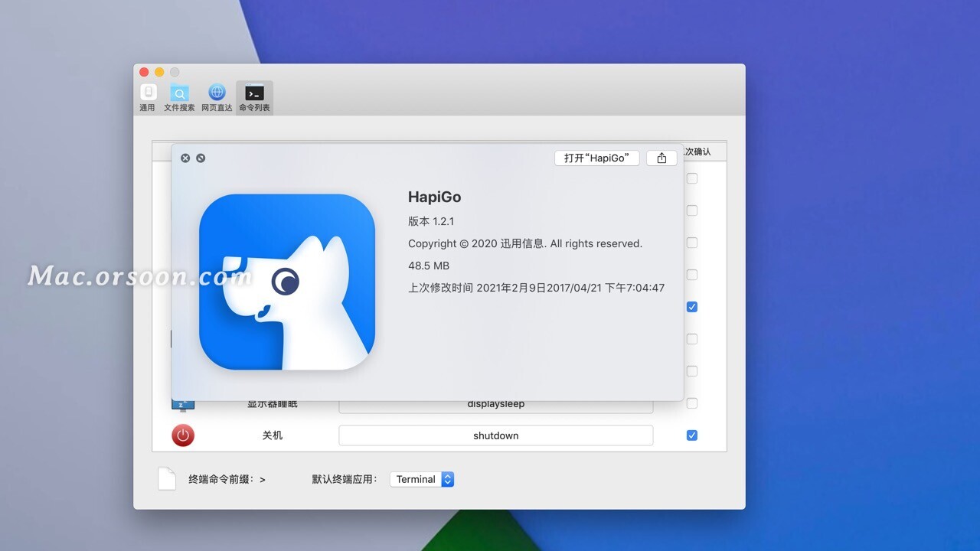This screenshot has height=551, width=980.
Task: Click the 版本 1.2.1 text
Action: 431,221
